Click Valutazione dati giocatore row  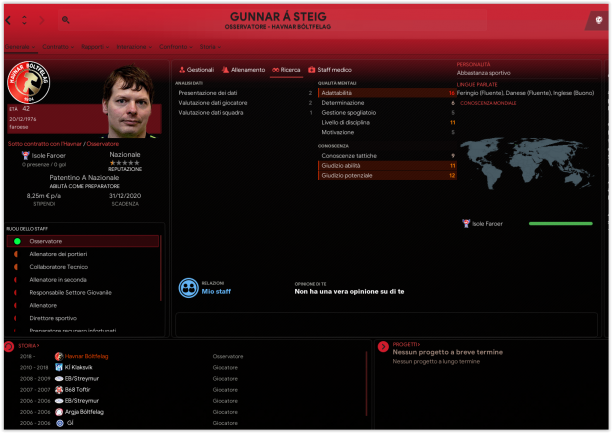tap(245, 103)
